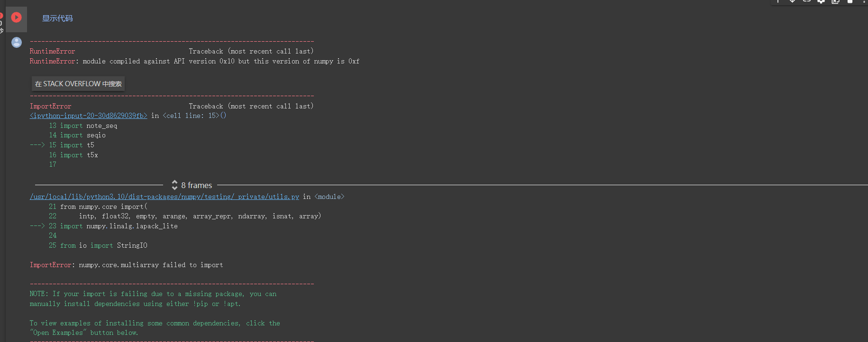Image resolution: width=868 pixels, height=342 pixels.
Task: Click the play icon inside the cell header
Action: tap(17, 18)
